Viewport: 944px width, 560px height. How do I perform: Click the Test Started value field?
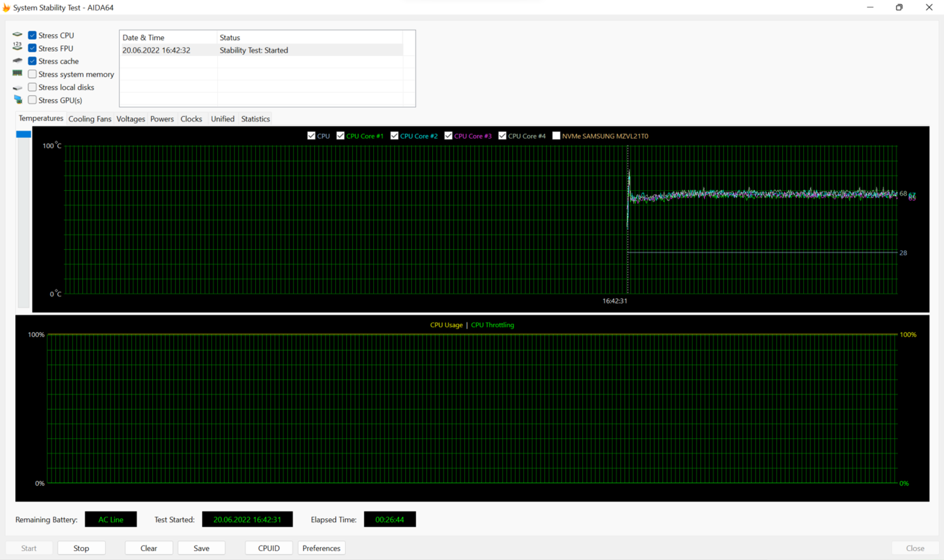(247, 520)
